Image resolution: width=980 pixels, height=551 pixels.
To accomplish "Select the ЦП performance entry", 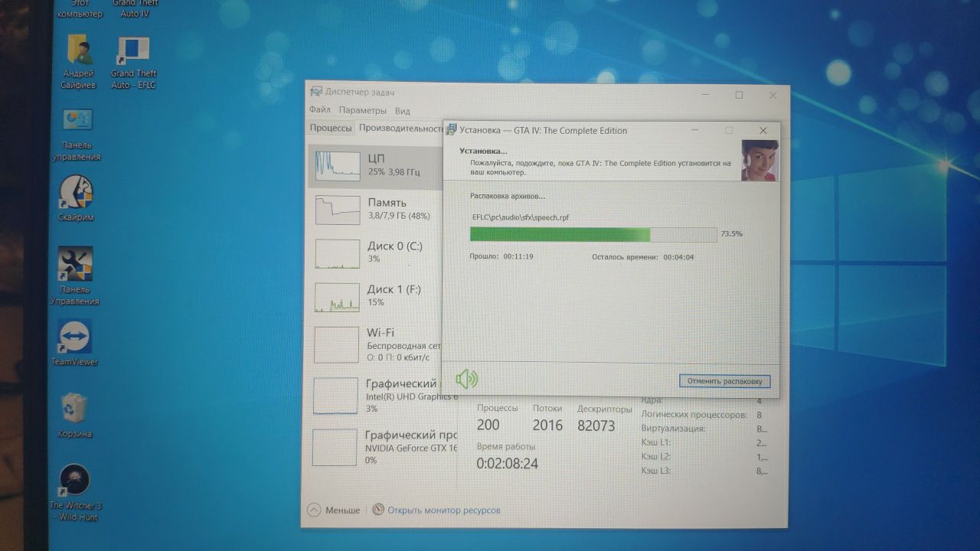I will (375, 165).
